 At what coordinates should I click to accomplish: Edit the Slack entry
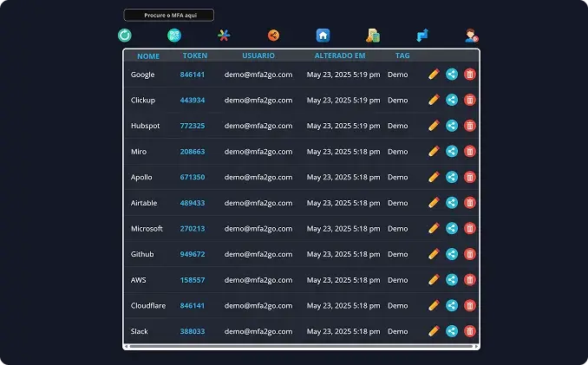click(434, 331)
